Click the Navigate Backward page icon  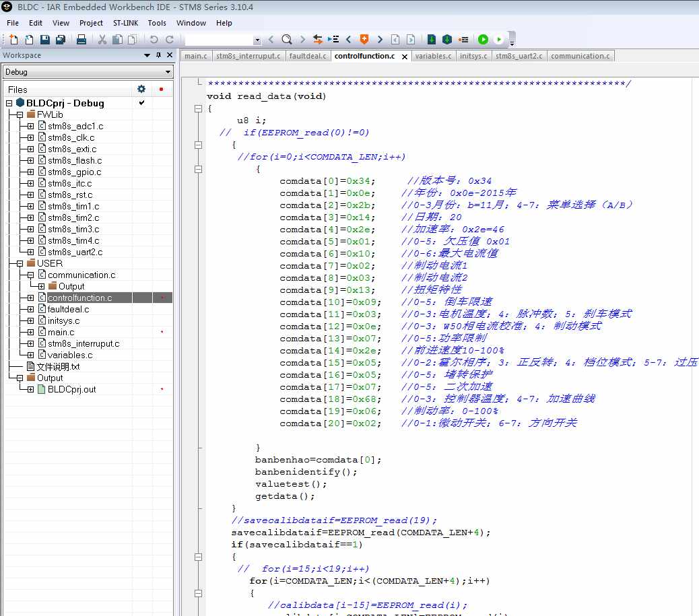pos(395,40)
